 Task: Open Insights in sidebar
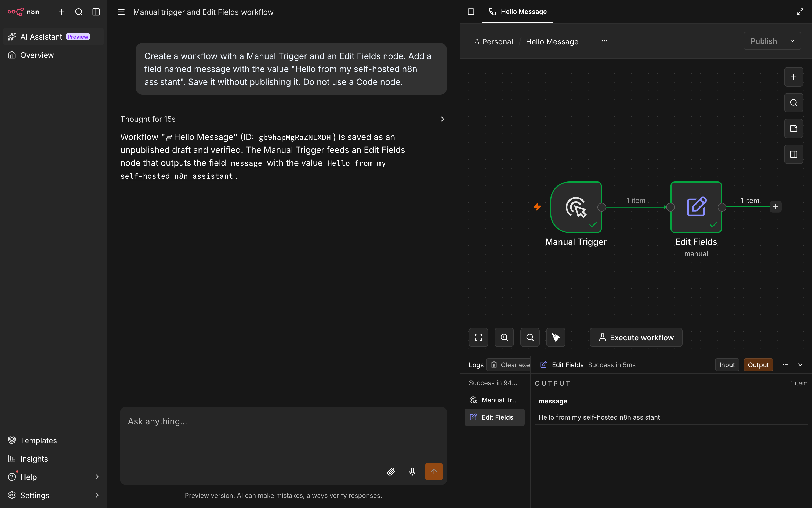click(x=54, y=459)
